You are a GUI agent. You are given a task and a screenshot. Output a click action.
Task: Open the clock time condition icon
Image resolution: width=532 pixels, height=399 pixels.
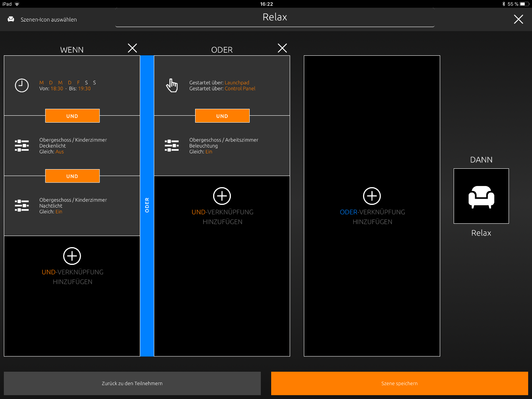coord(22,85)
